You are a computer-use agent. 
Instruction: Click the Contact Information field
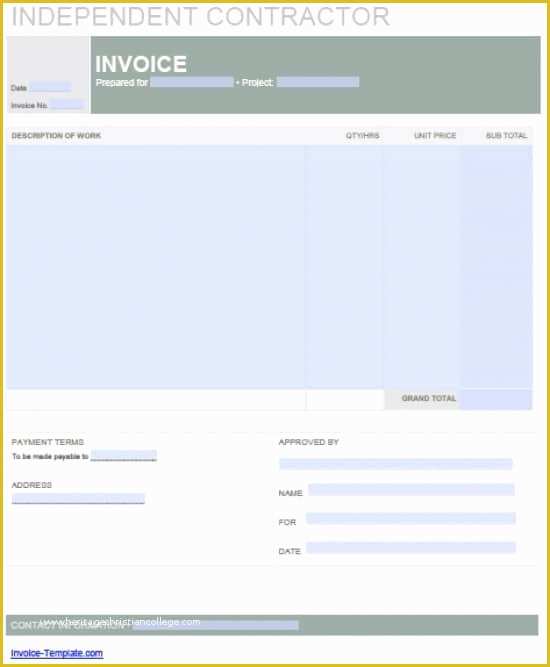216,625
